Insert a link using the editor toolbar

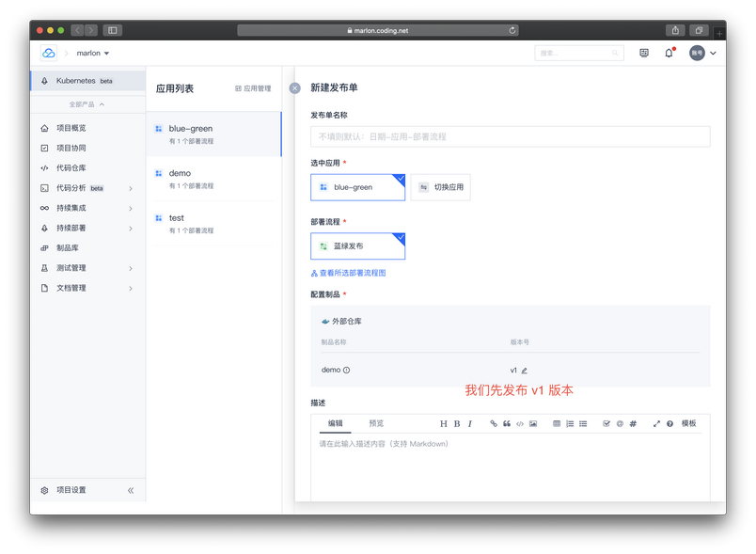494,424
